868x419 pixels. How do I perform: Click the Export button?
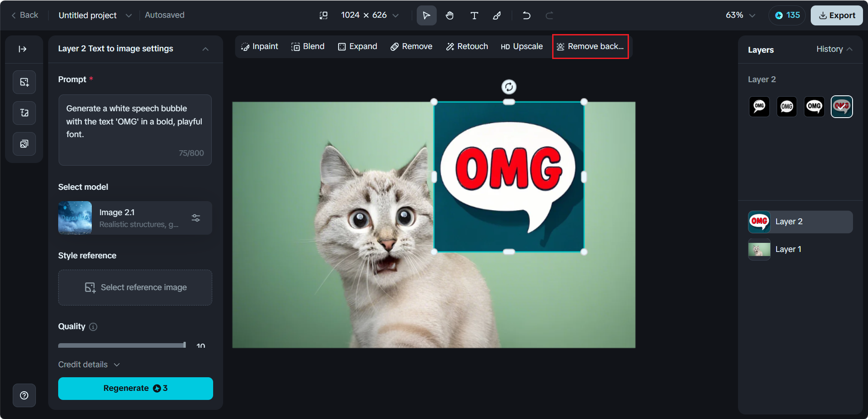pos(837,15)
